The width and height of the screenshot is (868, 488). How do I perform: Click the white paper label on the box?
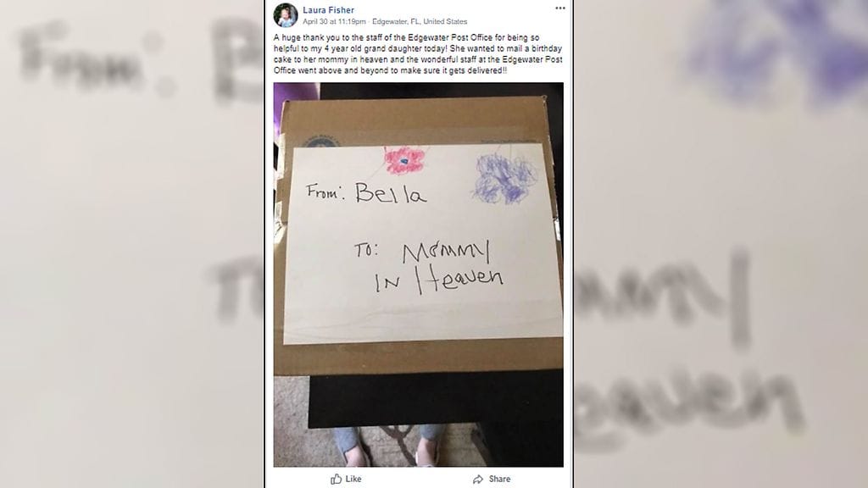click(423, 243)
